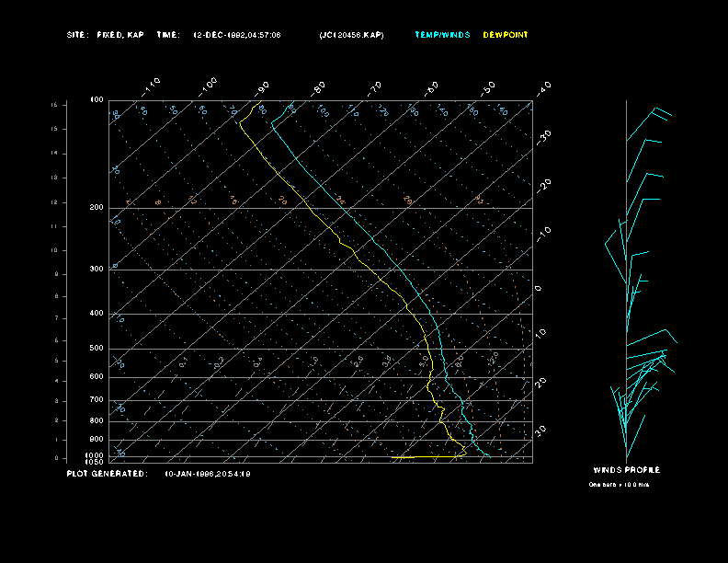Click the 1050 pressure level label

click(95, 462)
